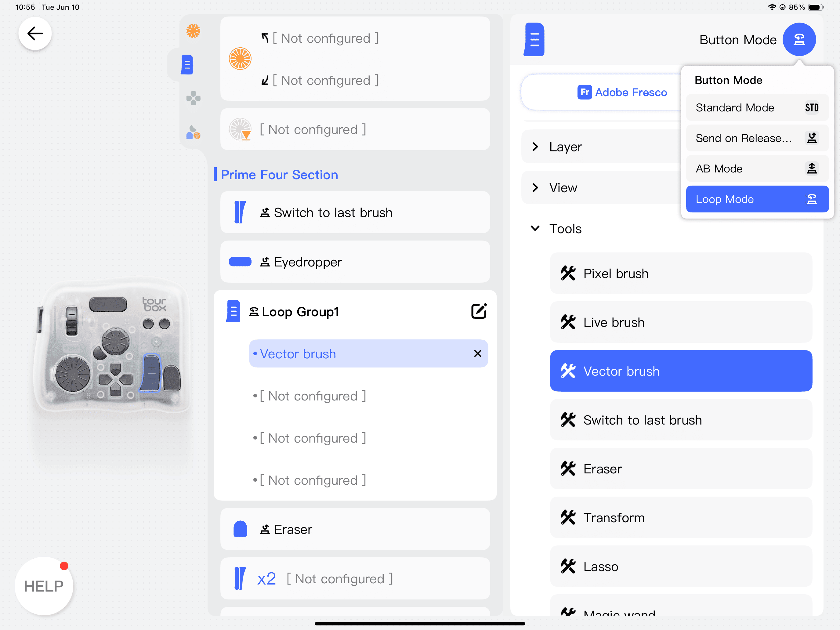Screen dimensions: 840x630
Task: Click the Button Mode label in header
Action: 738,39
